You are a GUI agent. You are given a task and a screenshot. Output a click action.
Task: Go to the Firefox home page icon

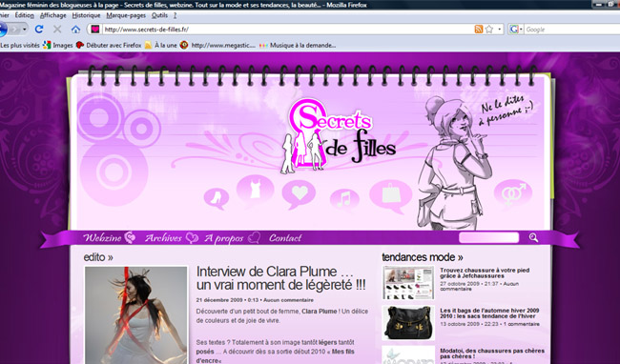click(x=75, y=30)
